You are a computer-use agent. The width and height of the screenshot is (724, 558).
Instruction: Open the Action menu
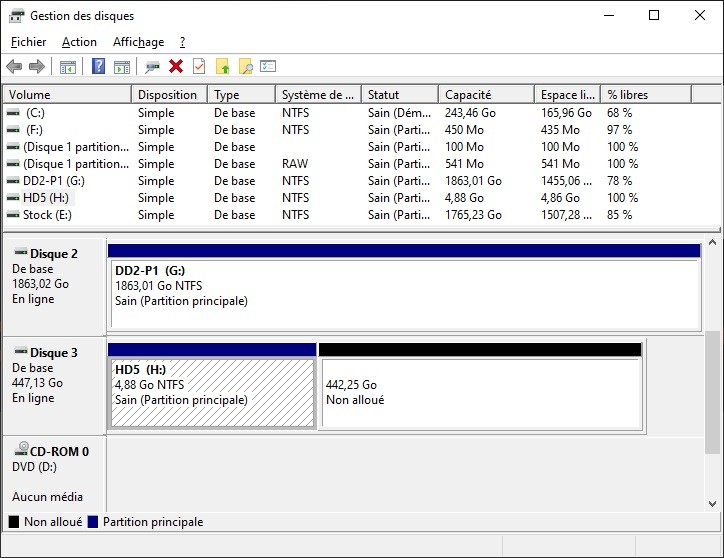pos(79,42)
